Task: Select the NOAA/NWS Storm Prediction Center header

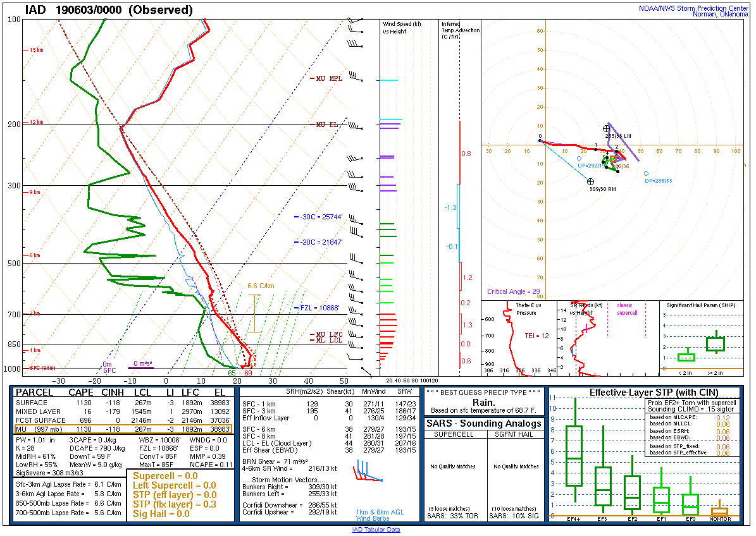Action: (x=693, y=8)
